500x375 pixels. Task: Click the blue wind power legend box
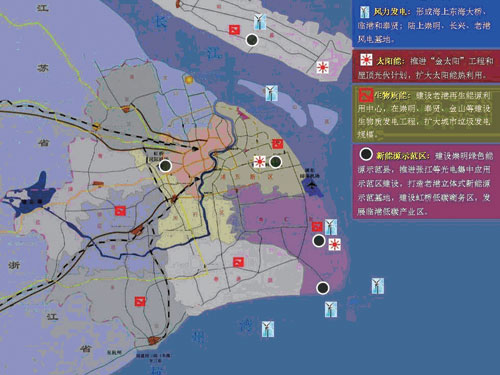(x=426, y=24)
